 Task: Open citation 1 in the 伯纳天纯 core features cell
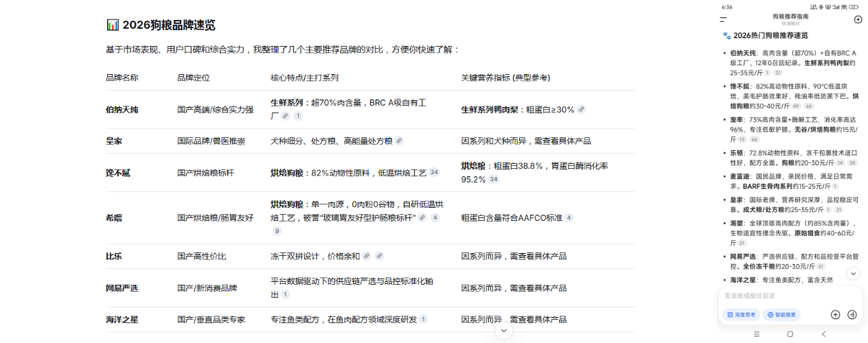click(298, 116)
